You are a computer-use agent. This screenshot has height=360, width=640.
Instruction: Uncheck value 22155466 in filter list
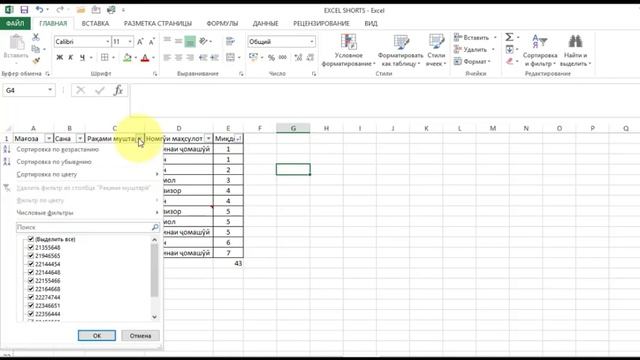click(x=31, y=280)
